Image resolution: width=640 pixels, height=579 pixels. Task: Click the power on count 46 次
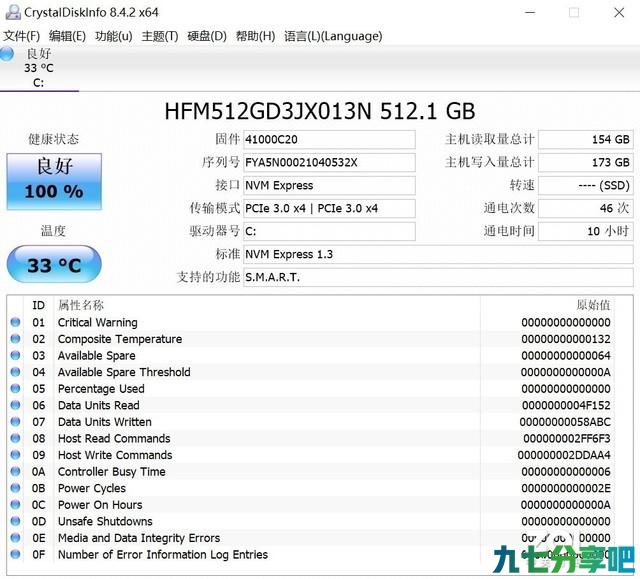586,208
